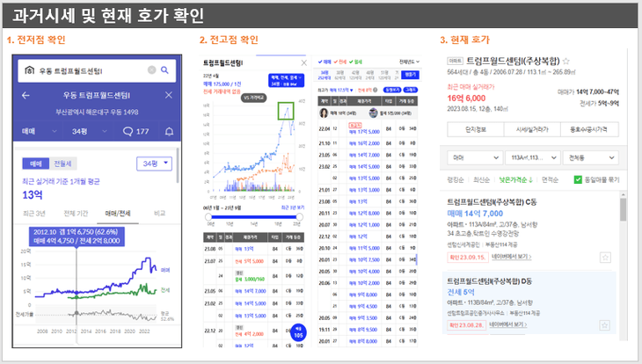Screen dimensions: 642x364
Task: Open the comments bubble showing 177
Action: 136,131
